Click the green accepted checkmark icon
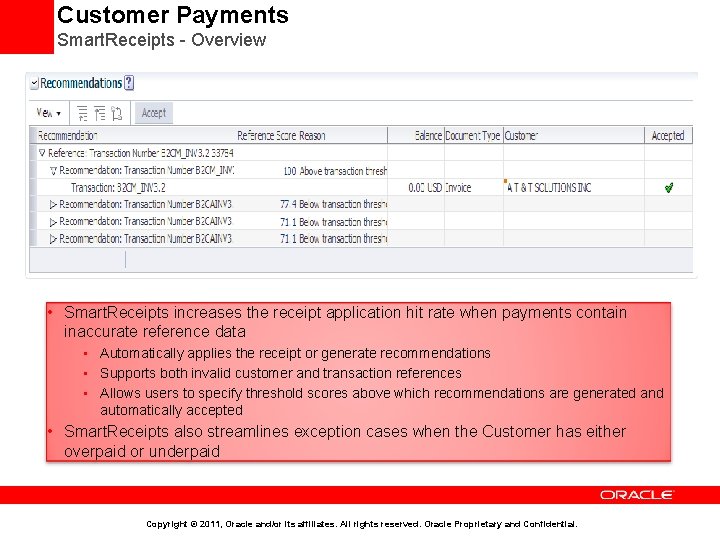Image resolution: width=720 pixels, height=540 pixels. point(669,187)
